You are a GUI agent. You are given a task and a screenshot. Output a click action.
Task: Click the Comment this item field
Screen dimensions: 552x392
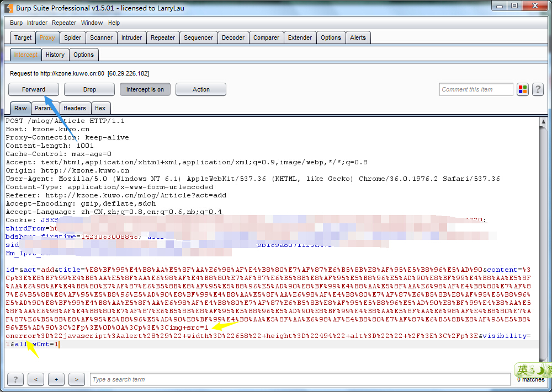(476, 89)
